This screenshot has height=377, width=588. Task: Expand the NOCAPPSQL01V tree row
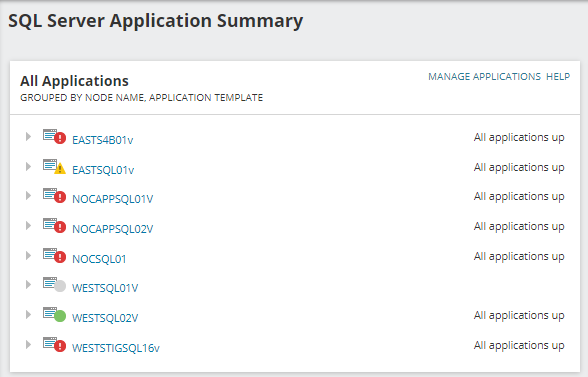(x=28, y=196)
